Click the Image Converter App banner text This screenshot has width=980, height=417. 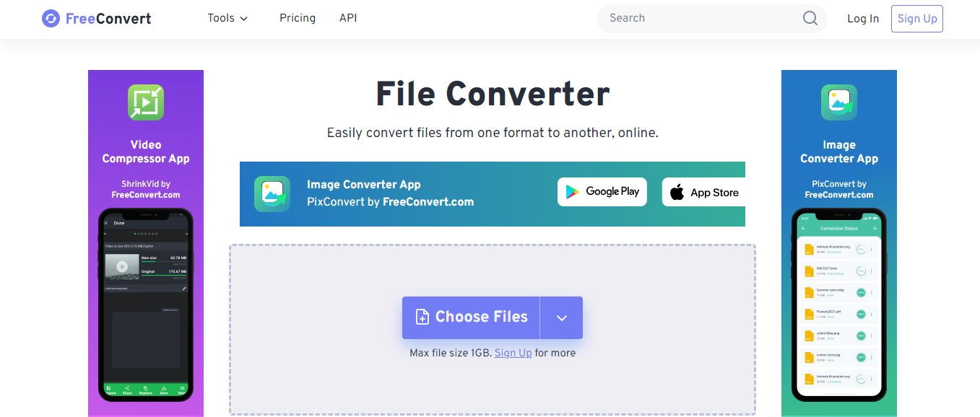pyautogui.click(x=364, y=185)
